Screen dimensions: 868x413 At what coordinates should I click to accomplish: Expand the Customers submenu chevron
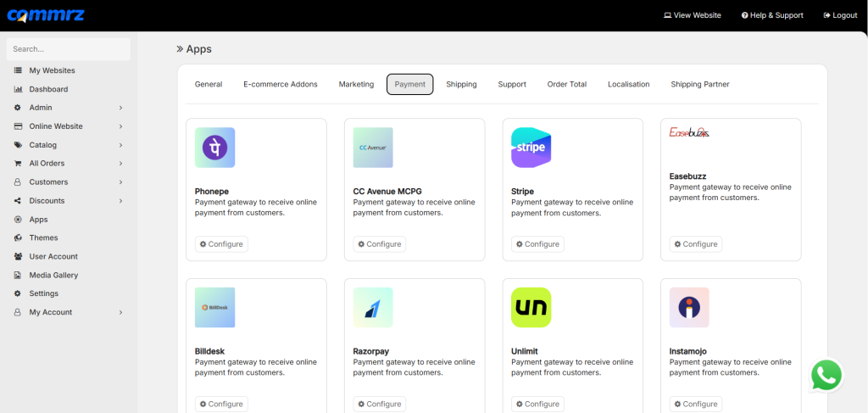[x=120, y=182]
